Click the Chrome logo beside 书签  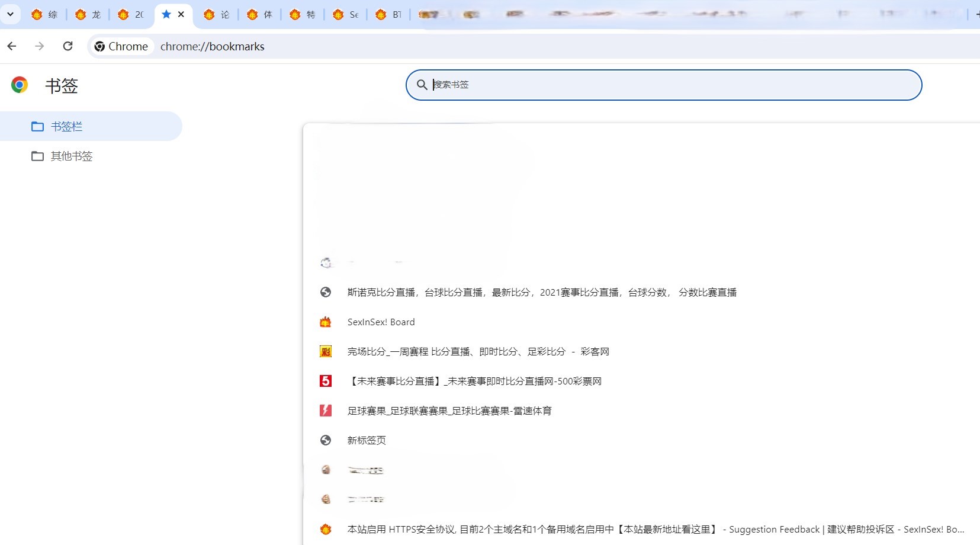pos(20,85)
